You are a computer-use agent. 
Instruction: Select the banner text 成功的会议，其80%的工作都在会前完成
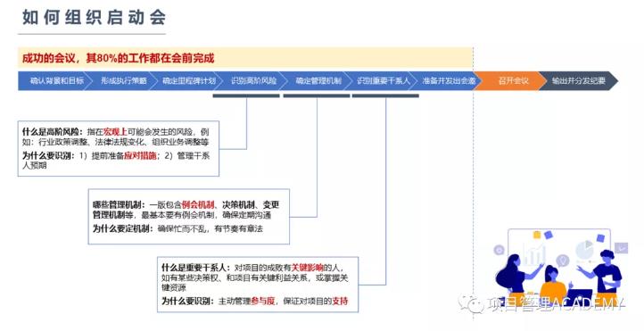[x=119, y=58]
